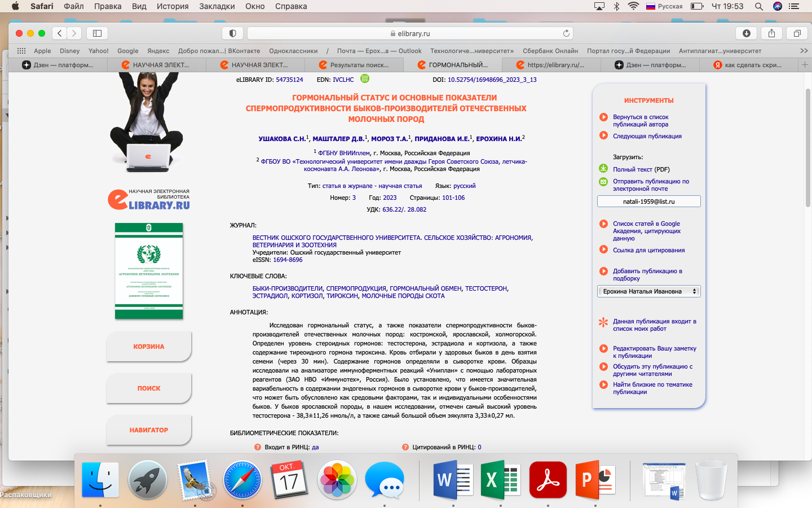Open the Файл menu
Viewport: 812px width, 508px height.
74,6
